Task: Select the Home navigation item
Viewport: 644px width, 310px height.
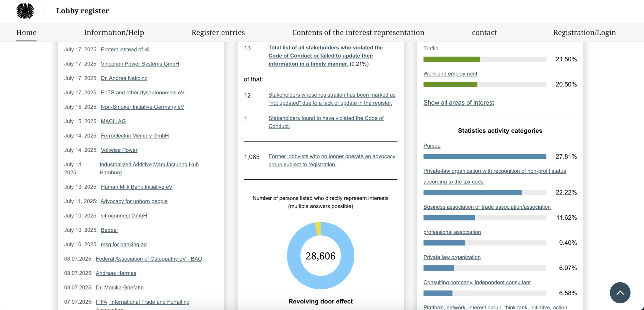Action: point(26,32)
